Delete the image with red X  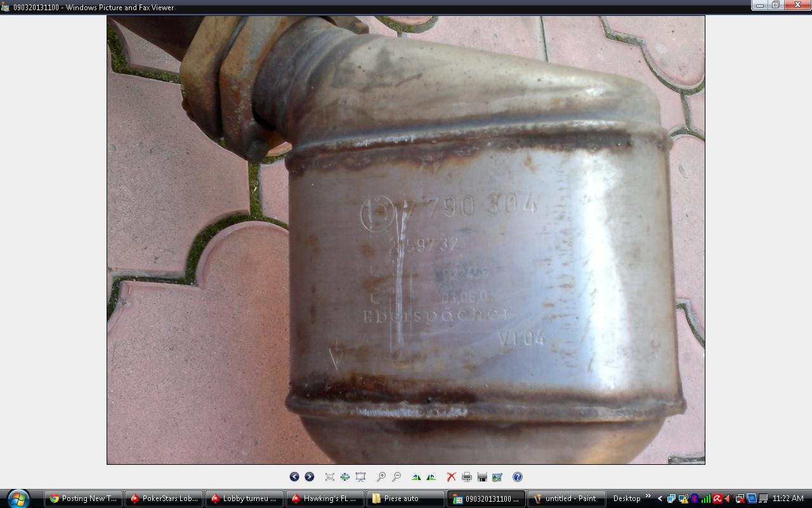[x=452, y=477]
